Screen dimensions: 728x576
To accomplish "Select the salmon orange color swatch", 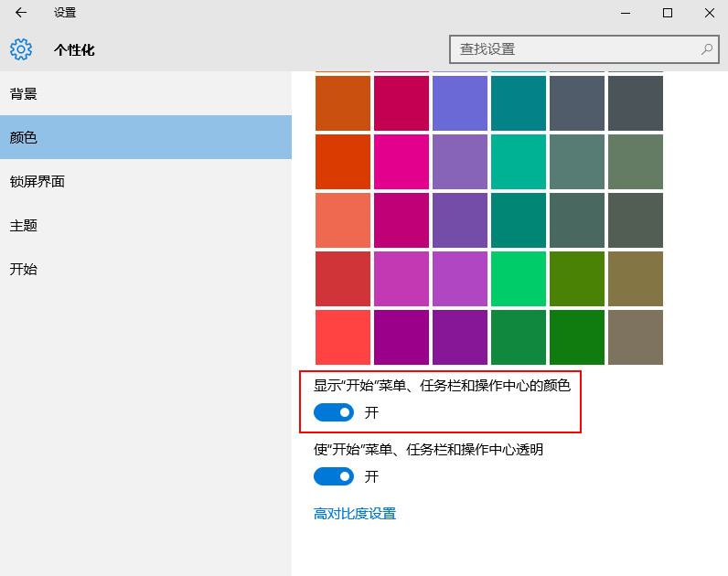I will [343, 220].
